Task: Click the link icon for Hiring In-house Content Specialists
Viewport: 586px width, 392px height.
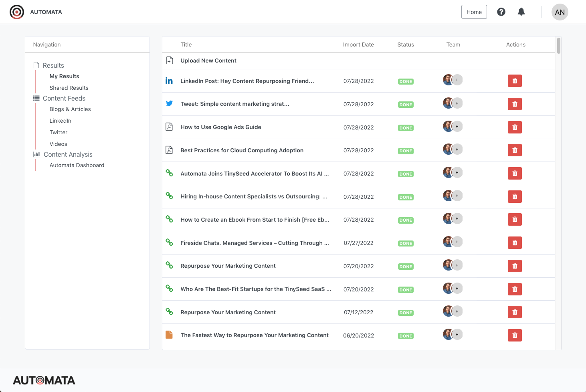Action: [x=170, y=196]
